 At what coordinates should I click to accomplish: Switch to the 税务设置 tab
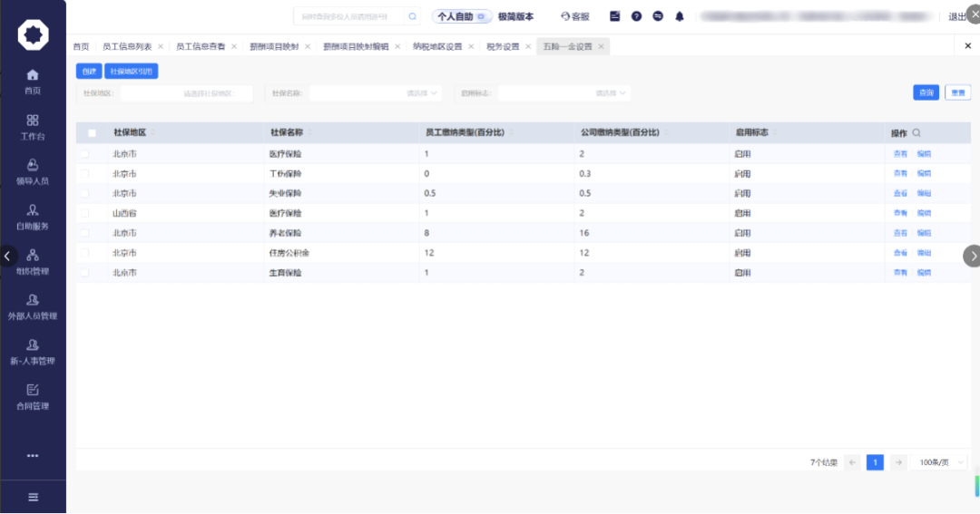tap(503, 46)
